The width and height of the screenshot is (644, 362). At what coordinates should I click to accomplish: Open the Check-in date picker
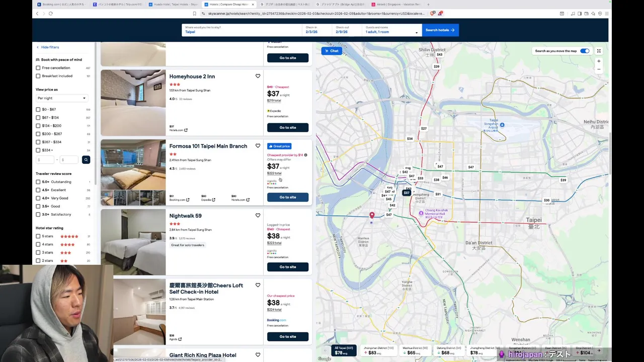pyautogui.click(x=317, y=30)
